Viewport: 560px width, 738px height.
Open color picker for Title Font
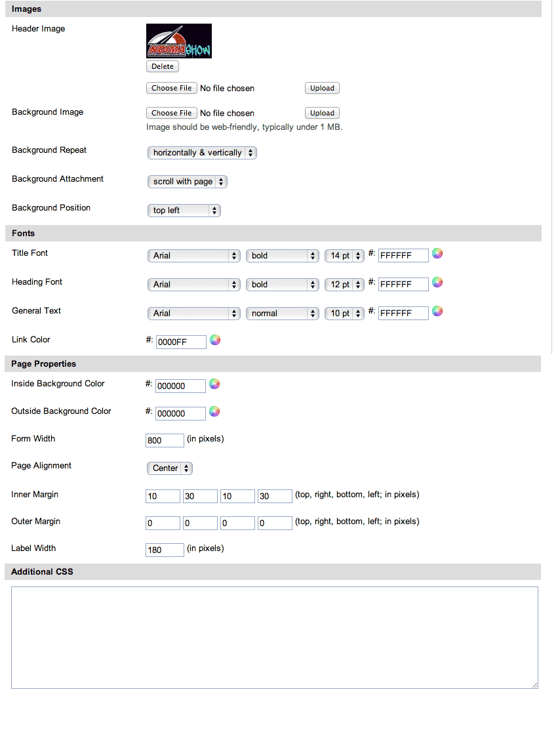(x=437, y=254)
